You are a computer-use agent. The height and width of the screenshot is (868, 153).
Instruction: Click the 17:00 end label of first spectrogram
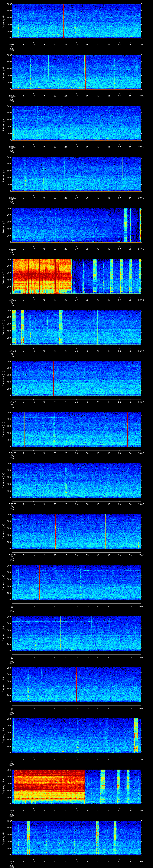[x=141, y=44]
